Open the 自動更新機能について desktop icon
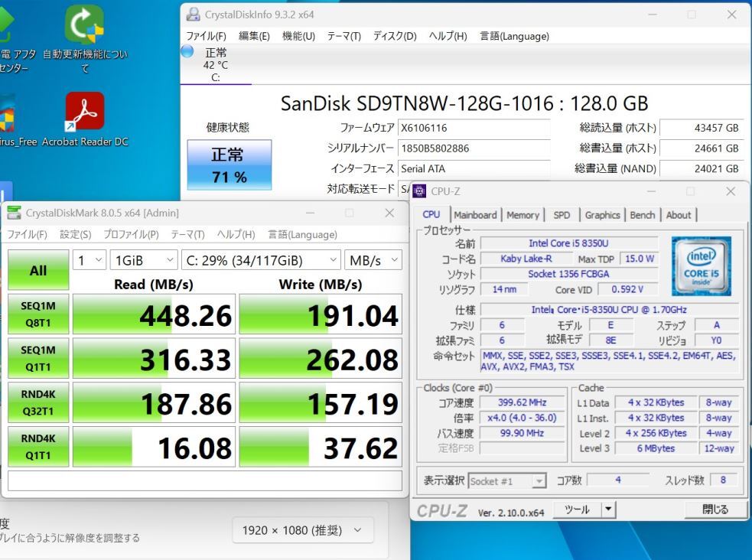 pos(85,39)
